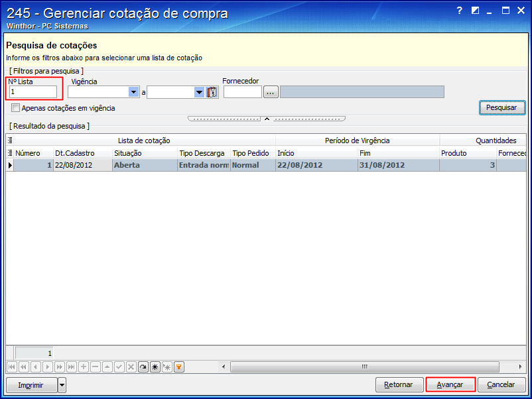Click the Cancelar button

click(x=501, y=385)
